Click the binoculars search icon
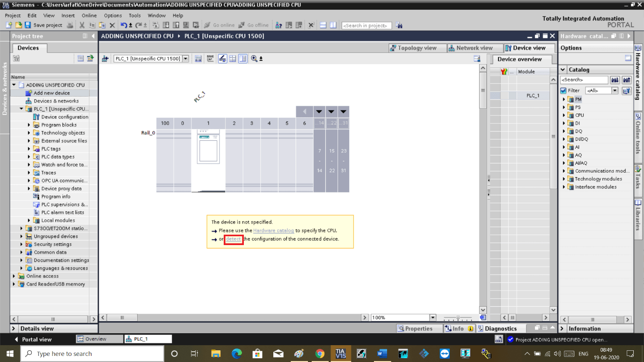Viewport: 644px width, 362px height. (399, 25)
